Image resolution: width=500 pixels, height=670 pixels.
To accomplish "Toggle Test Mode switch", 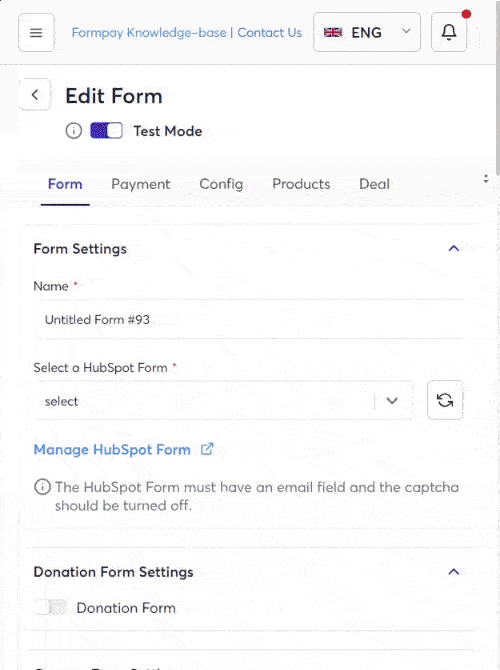I will 106,131.
